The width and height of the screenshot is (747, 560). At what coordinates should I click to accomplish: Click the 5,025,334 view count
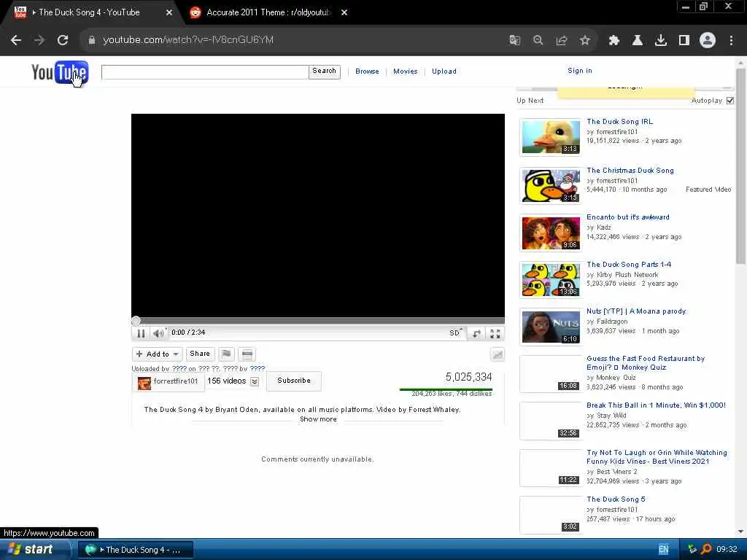469,377
